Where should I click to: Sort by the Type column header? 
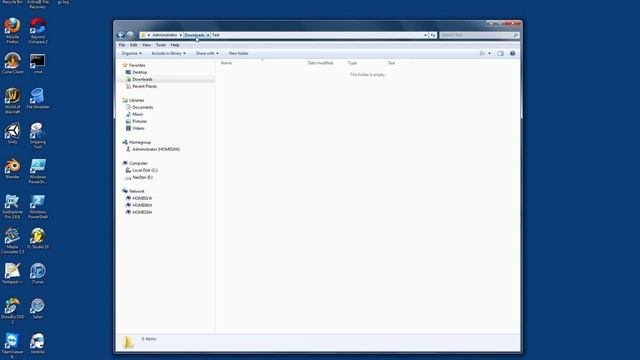[x=352, y=63]
